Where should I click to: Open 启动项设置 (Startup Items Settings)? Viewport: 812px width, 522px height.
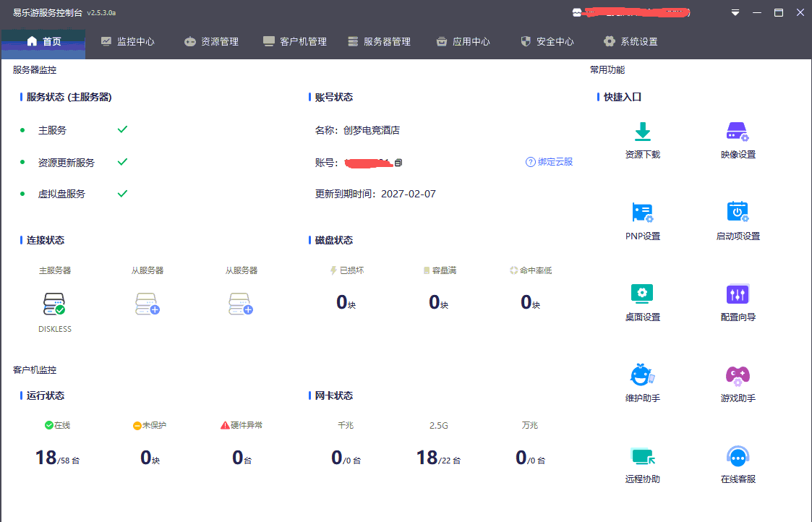(738, 219)
